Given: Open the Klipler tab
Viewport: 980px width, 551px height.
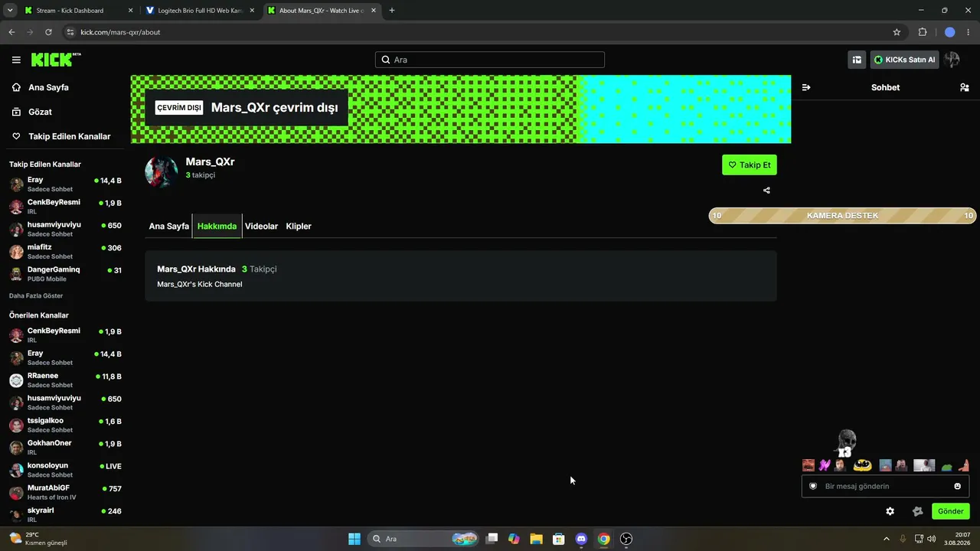Looking at the screenshot, I should (299, 227).
